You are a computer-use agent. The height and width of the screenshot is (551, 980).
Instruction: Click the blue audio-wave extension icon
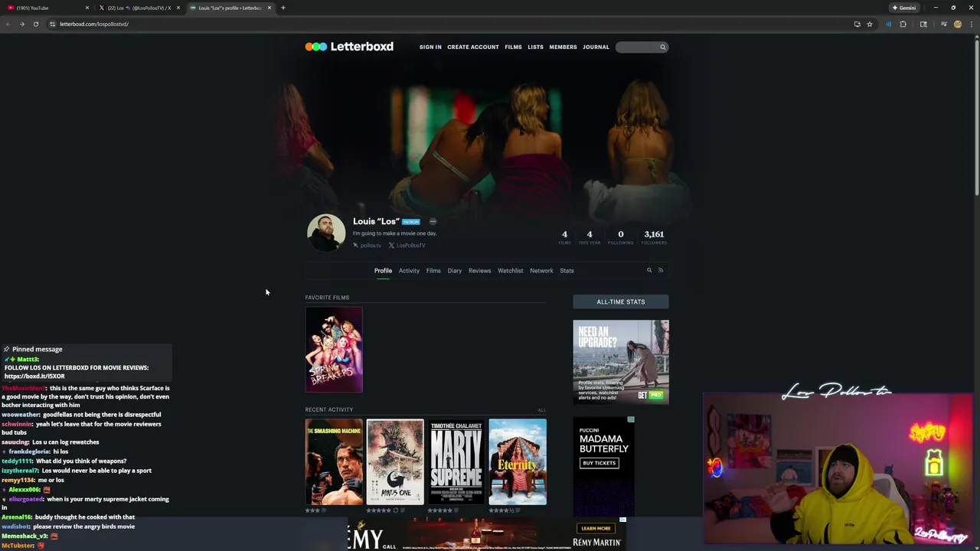click(888, 24)
